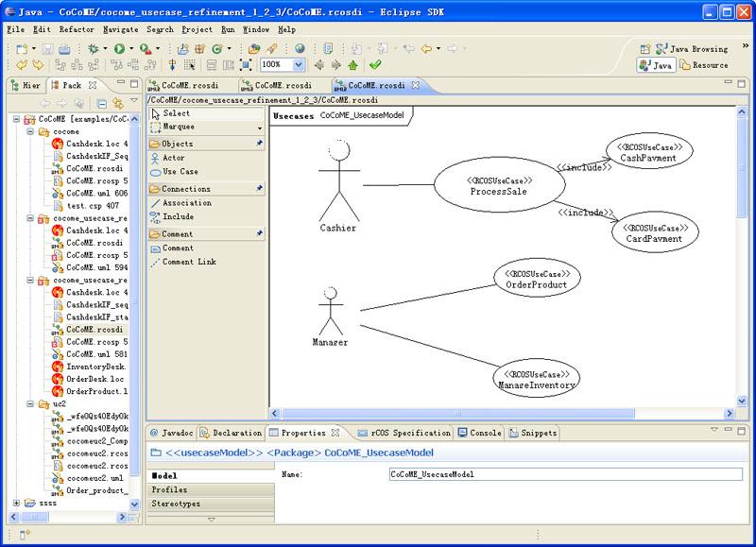Viewport: 756px width, 547px height.
Task: Switch to the Hier tab
Action: (x=27, y=85)
